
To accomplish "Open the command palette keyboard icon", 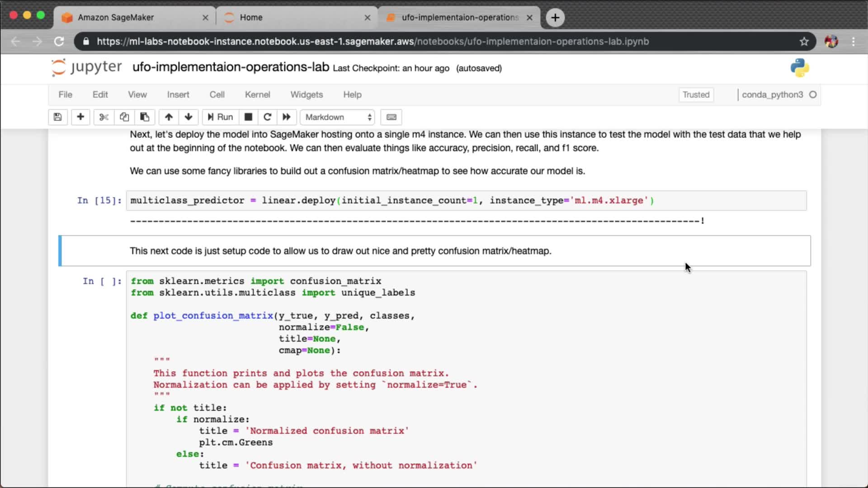I will (x=392, y=117).
